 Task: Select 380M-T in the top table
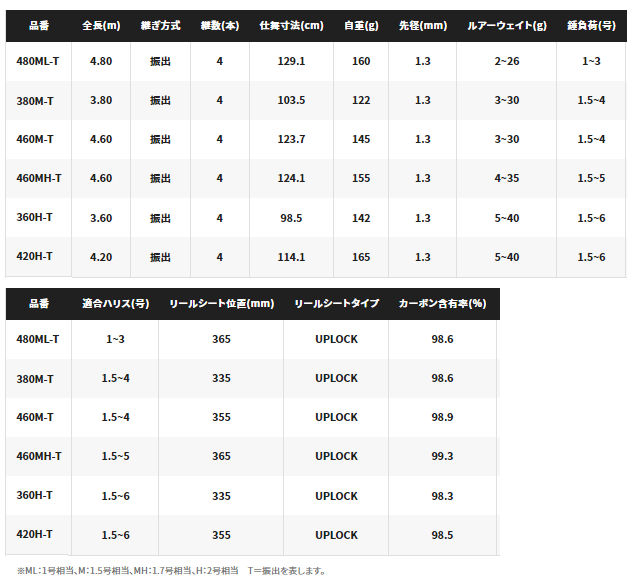35,100
